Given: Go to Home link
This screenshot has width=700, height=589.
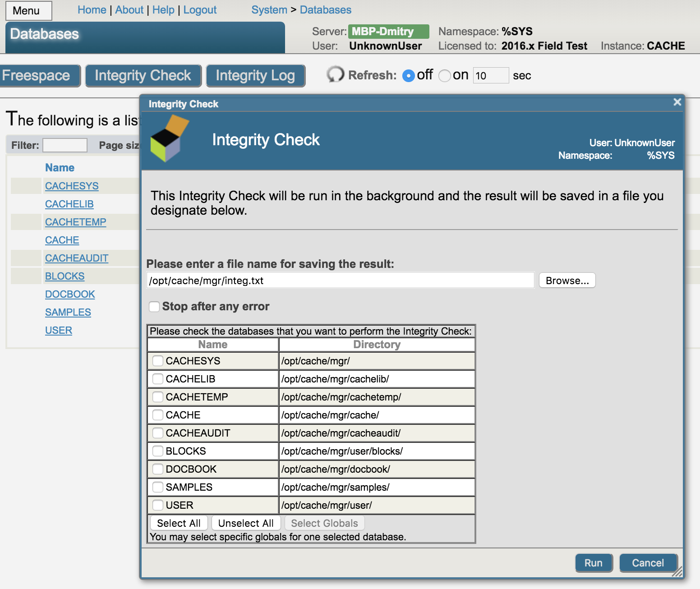Looking at the screenshot, I should [x=92, y=10].
